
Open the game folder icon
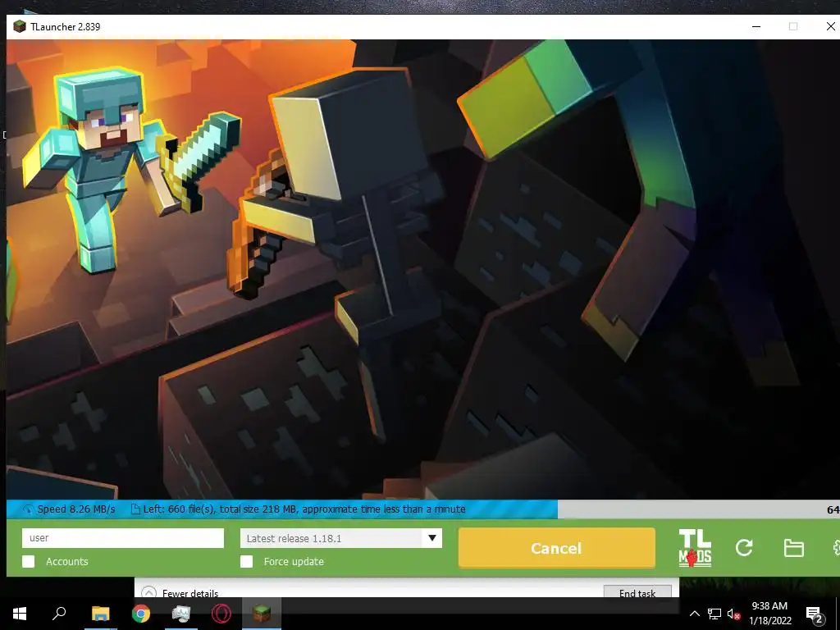pos(793,547)
